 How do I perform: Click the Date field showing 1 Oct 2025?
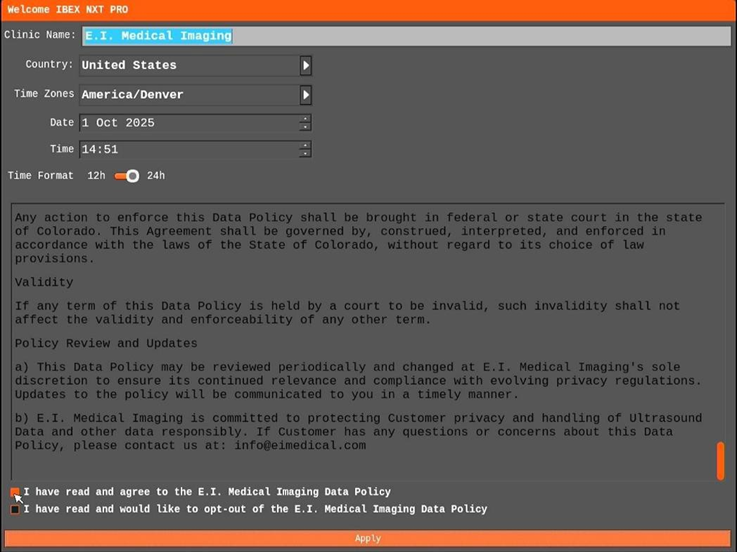[189, 123]
